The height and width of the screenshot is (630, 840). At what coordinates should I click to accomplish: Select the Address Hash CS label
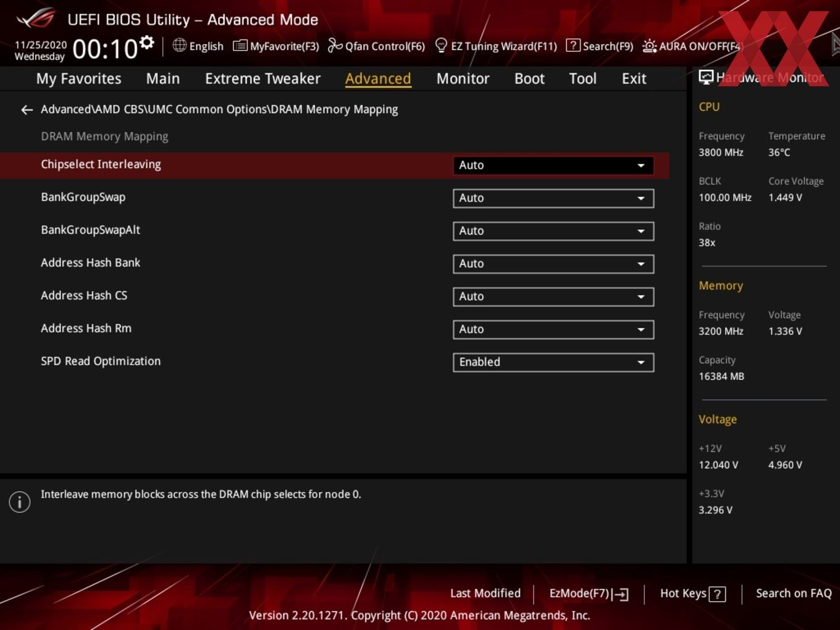[x=84, y=295]
